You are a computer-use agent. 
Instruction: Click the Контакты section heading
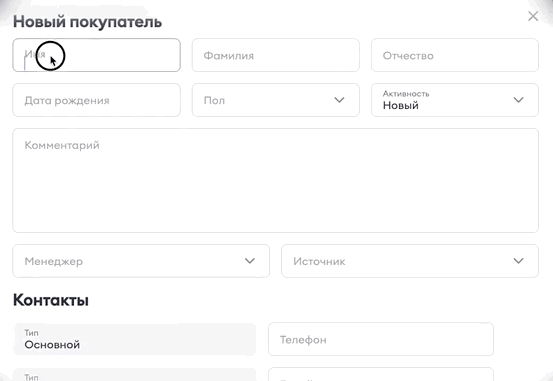(51, 300)
